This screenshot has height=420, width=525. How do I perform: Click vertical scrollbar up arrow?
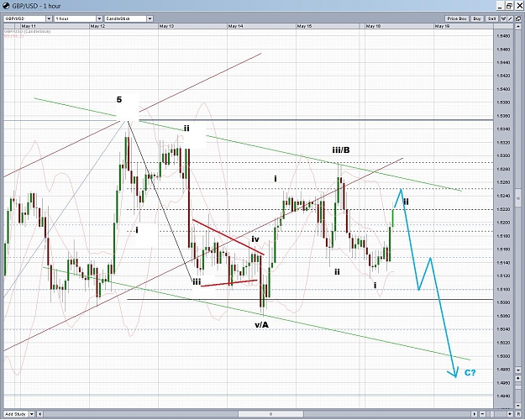click(x=518, y=26)
